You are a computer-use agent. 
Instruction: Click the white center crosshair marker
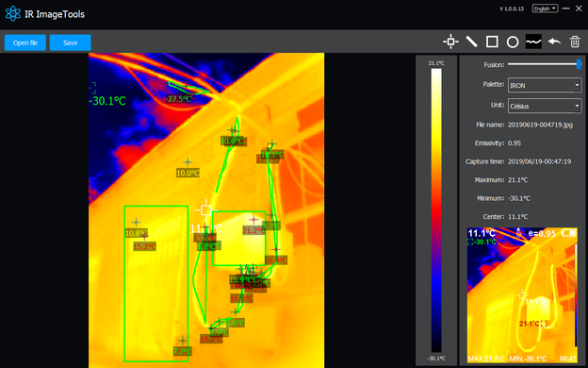click(x=205, y=209)
